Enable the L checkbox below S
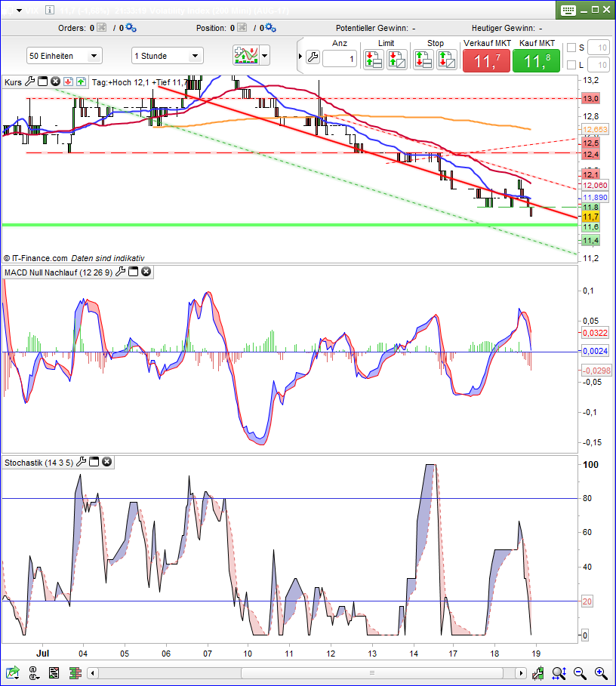Screen dimensions: 616x686 [571, 65]
